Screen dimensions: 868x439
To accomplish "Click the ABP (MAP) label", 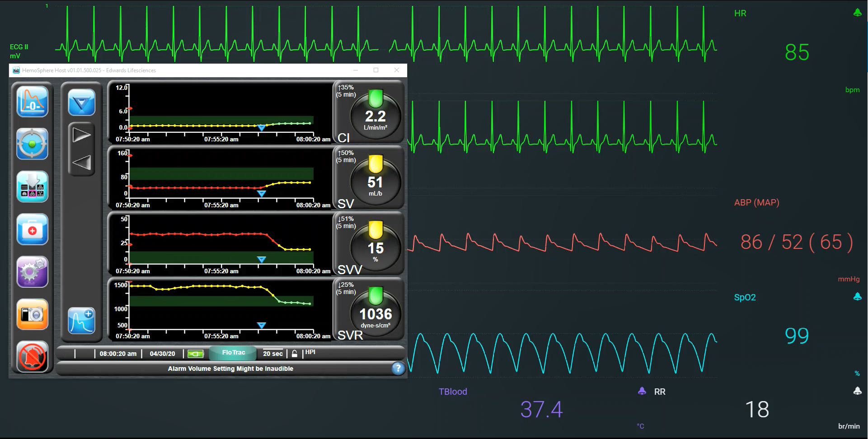I will pyautogui.click(x=756, y=203).
